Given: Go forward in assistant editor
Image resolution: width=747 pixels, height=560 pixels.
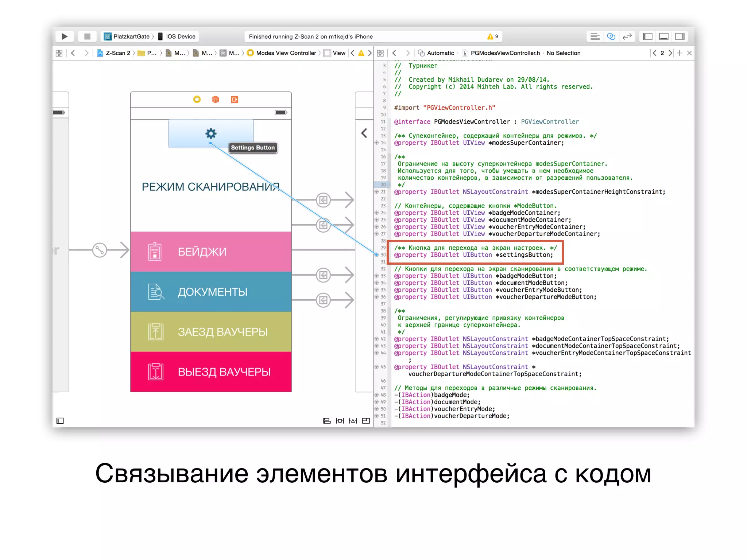Looking at the screenshot, I should (x=407, y=53).
